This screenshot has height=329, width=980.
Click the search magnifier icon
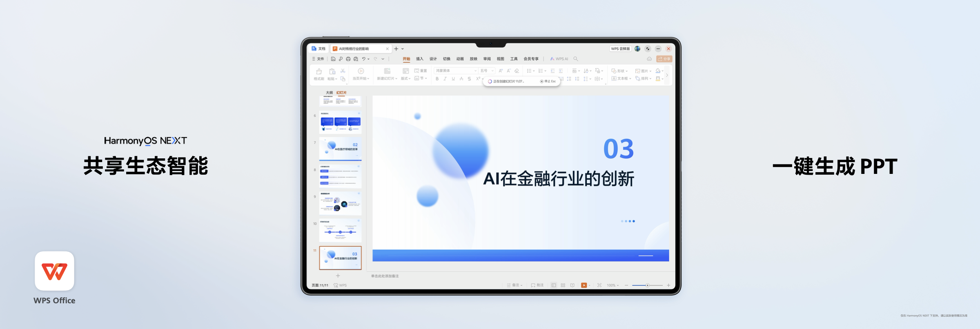(x=576, y=59)
